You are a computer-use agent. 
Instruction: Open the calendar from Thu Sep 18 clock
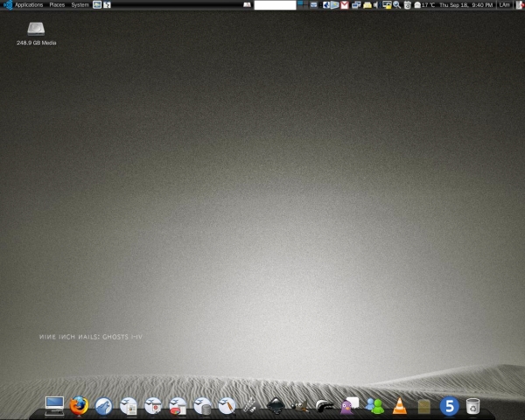pos(466,5)
